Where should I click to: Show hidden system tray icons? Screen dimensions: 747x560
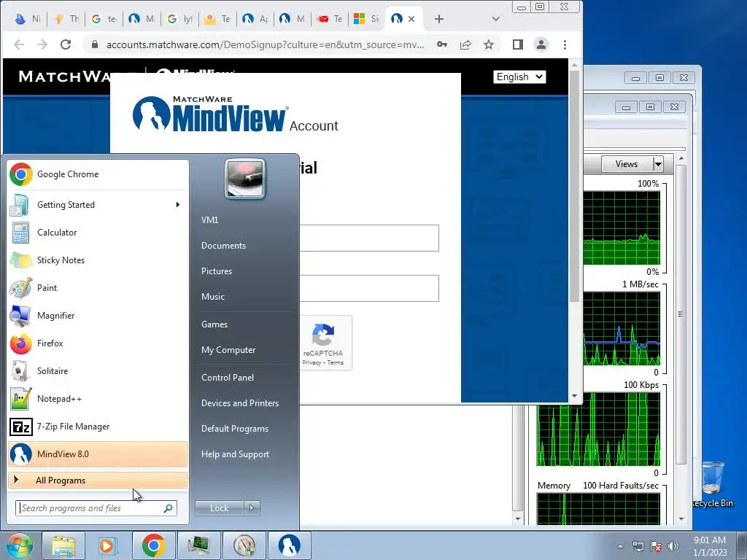coord(620,546)
